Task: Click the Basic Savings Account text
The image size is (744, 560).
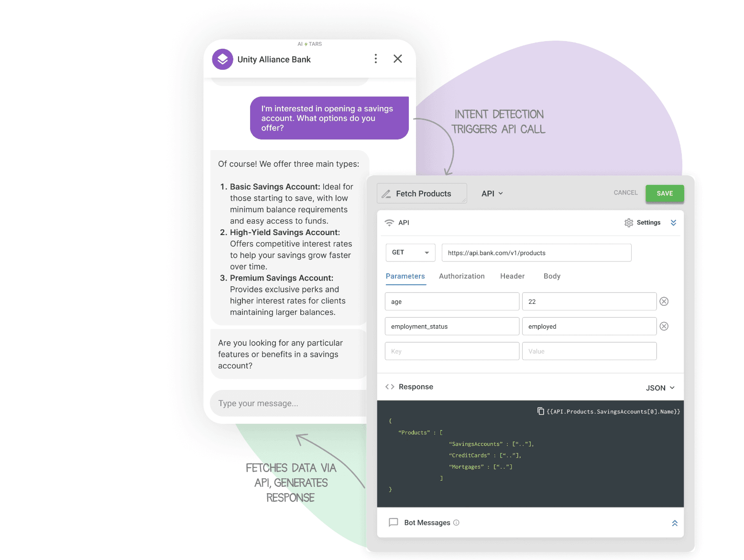Action: [275, 187]
